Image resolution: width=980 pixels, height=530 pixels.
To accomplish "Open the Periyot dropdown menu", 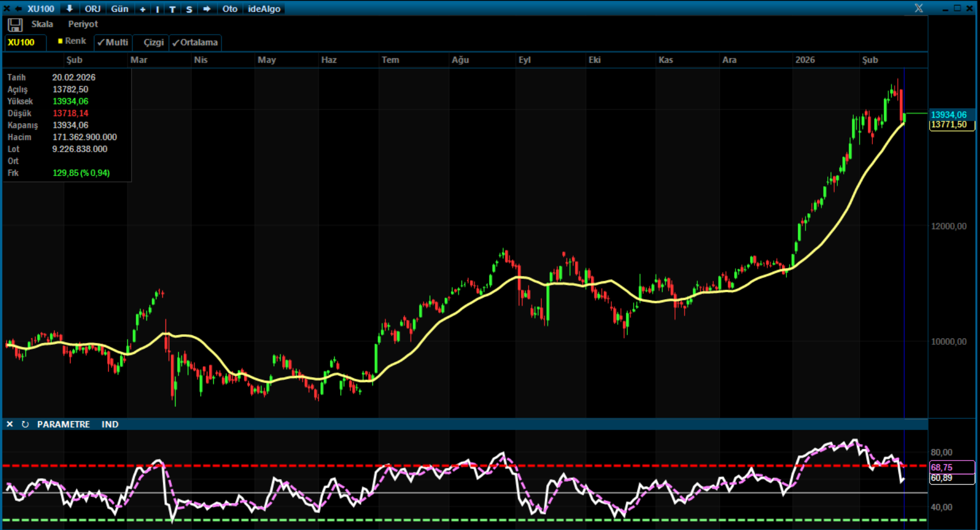I will (83, 24).
